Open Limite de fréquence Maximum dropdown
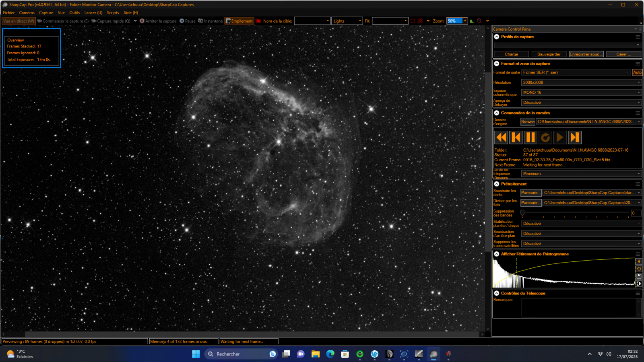This screenshot has width=644, height=362. pos(581,174)
